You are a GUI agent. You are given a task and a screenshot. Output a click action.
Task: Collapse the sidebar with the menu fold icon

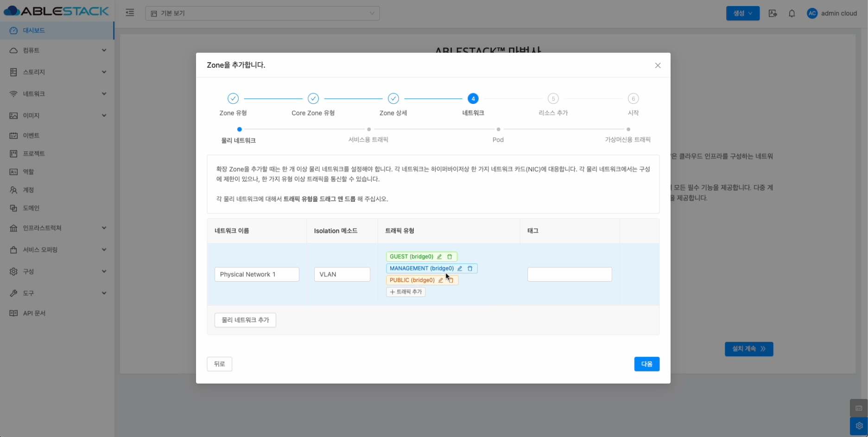point(130,13)
